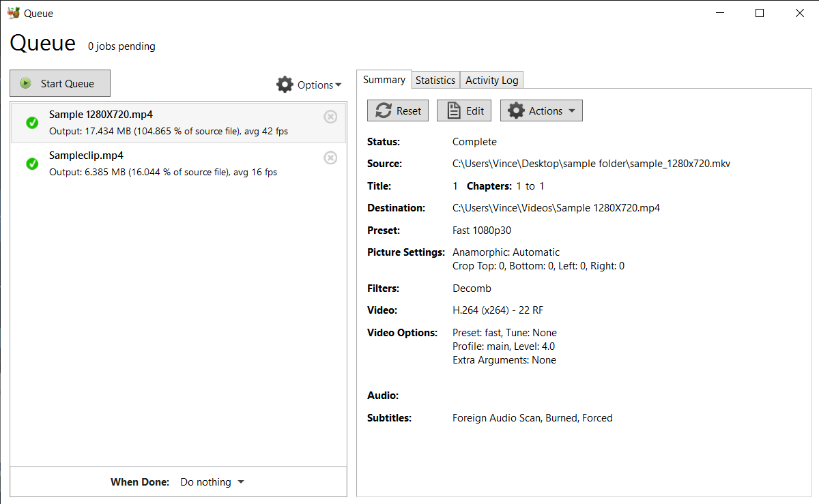819x504 pixels.
Task: Click the green play icon on Start Queue
Action: point(25,83)
